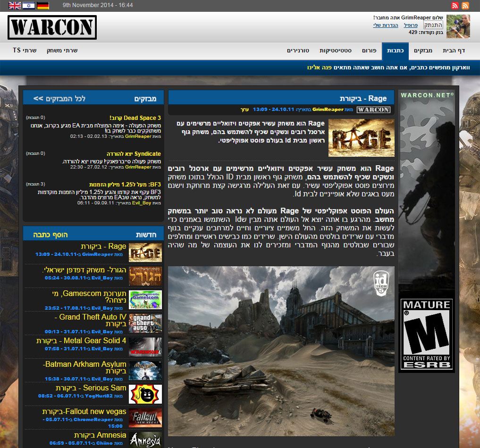Open the BF3 1.25 million preorders flash
480x448 pixels.
(125, 184)
